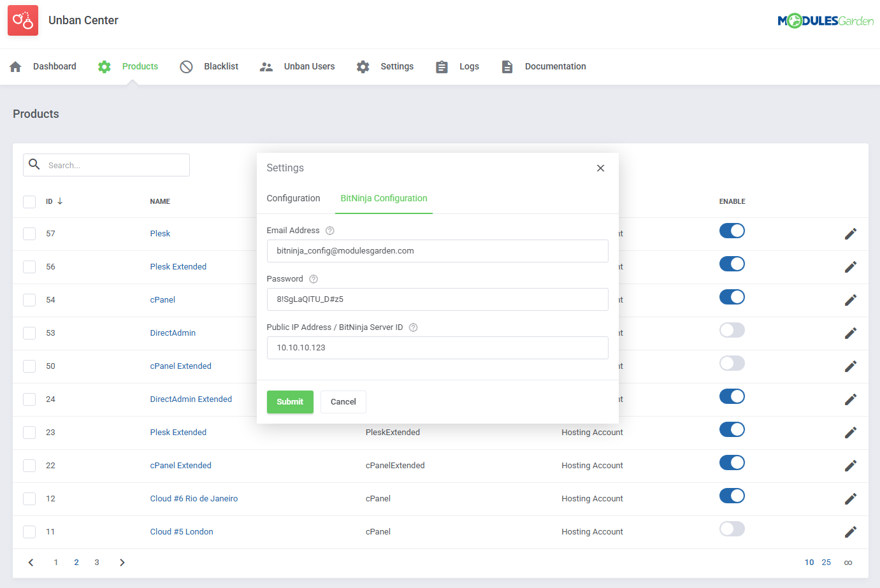This screenshot has width=880, height=588.
Task: Enable the toggle for Cloud #5 London
Action: coord(732,529)
